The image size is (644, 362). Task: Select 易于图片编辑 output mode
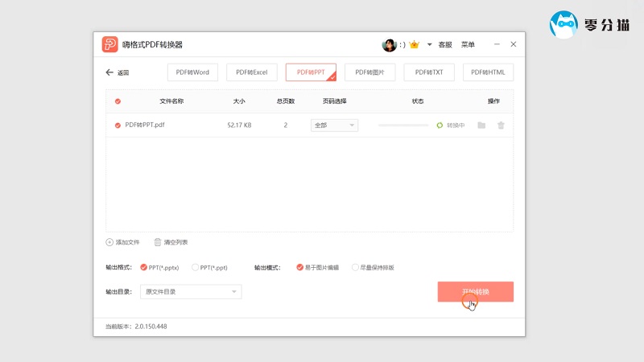(x=317, y=268)
